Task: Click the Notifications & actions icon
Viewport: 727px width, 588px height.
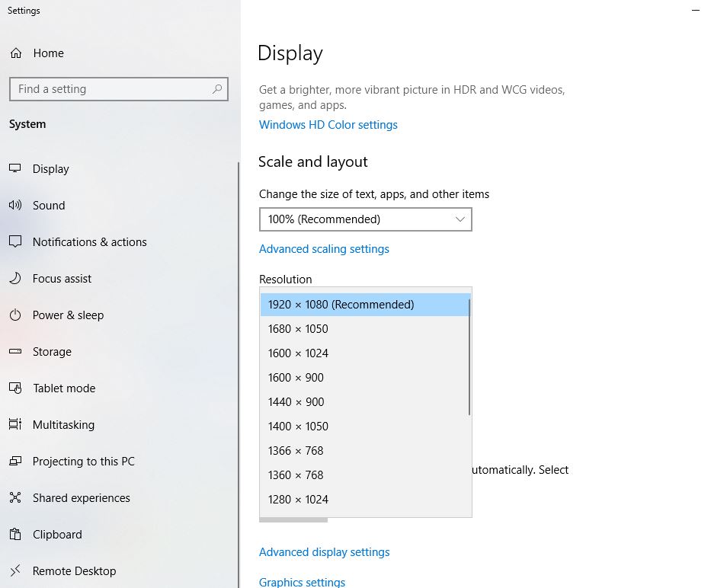Action: (x=15, y=242)
